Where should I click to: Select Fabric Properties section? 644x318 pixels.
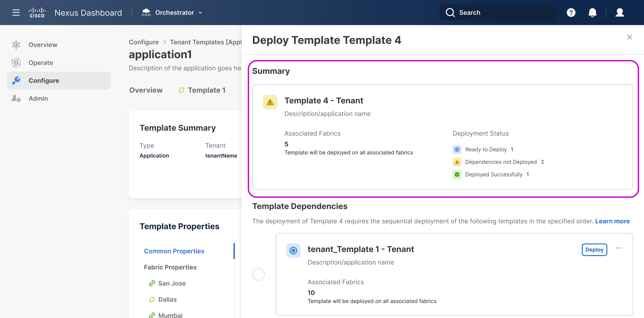[170, 267]
